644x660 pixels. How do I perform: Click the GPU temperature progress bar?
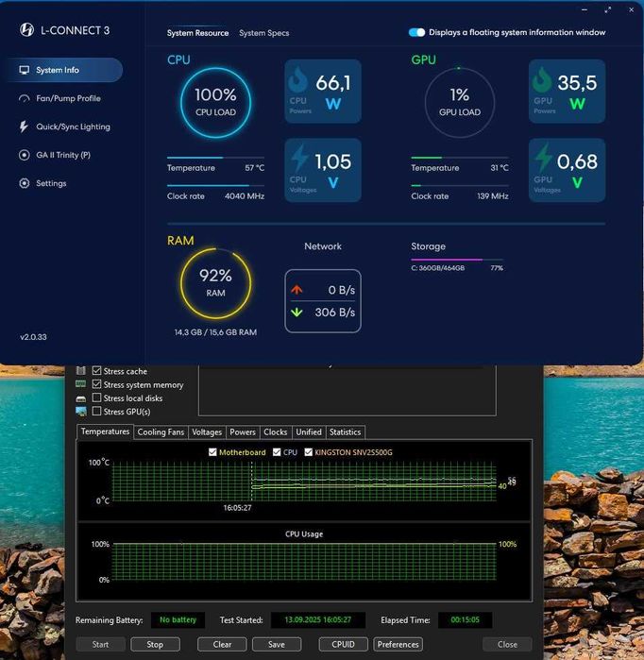(460, 158)
